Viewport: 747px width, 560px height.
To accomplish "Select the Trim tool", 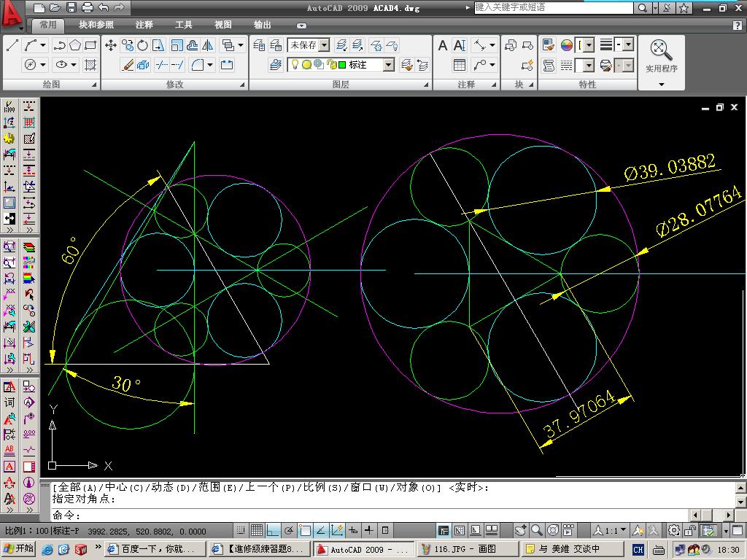I will (x=162, y=64).
